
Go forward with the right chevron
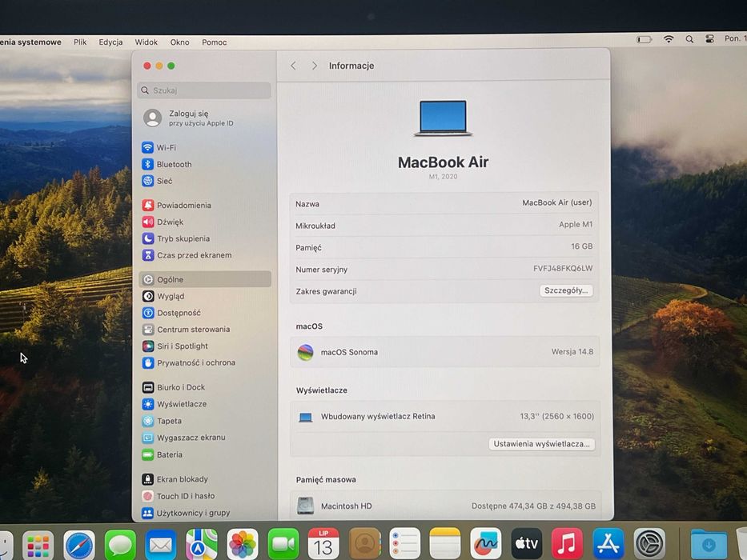pos(314,66)
